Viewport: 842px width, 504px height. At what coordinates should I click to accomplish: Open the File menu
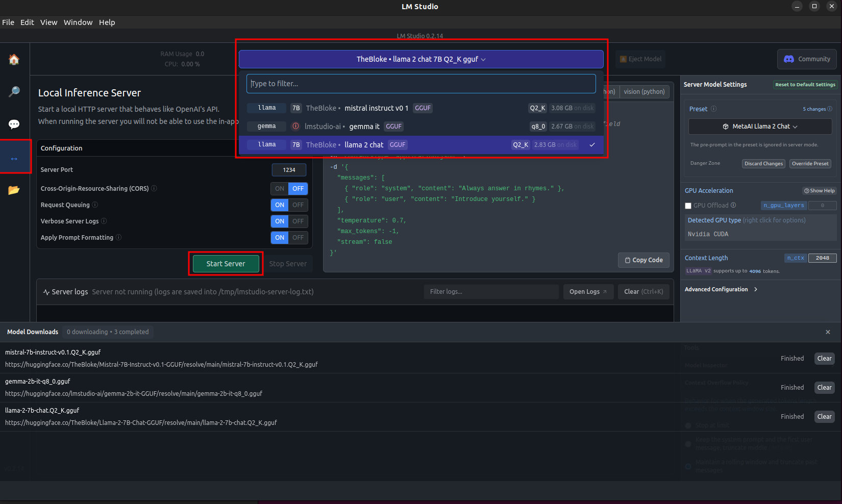point(8,22)
